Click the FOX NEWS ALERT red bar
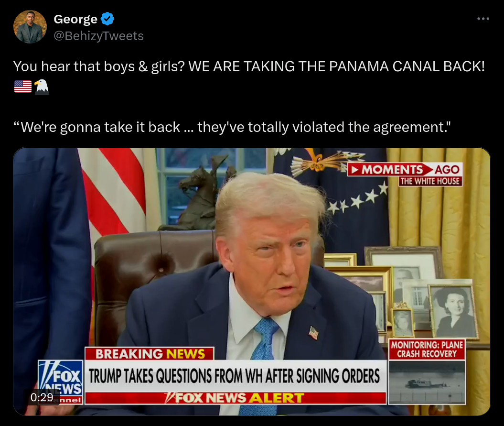Image resolution: width=504 pixels, height=426 pixels. [236, 398]
